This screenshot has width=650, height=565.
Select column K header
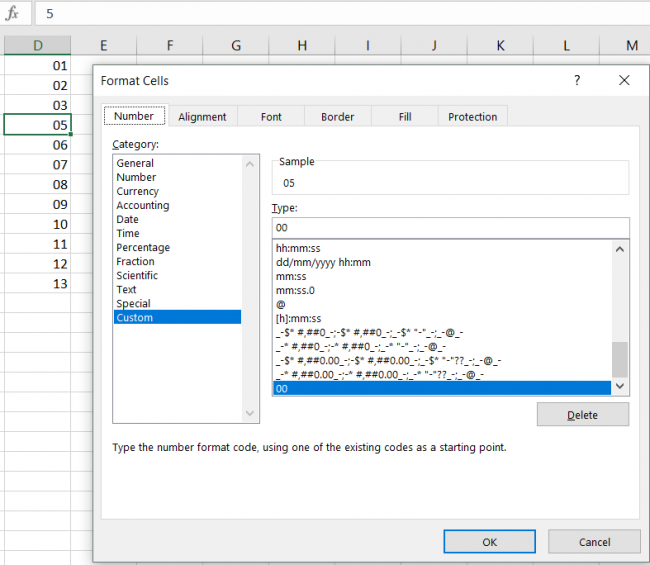pos(500,45)
